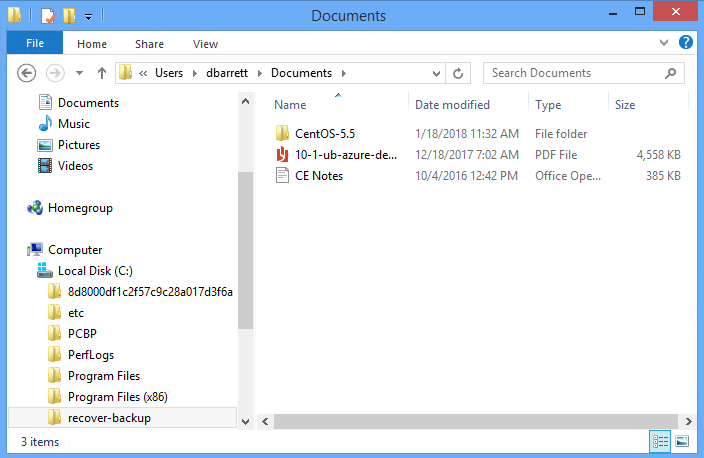This screenshot has height=458, width=704.
Task: Expand the ribbon with the chevron
Action: click(664, 43)
